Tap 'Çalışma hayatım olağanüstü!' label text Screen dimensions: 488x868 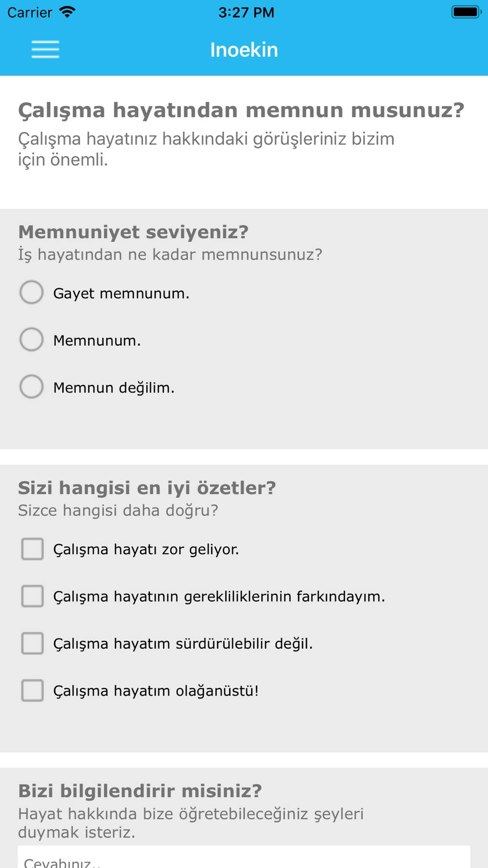(x=156, y=691)
